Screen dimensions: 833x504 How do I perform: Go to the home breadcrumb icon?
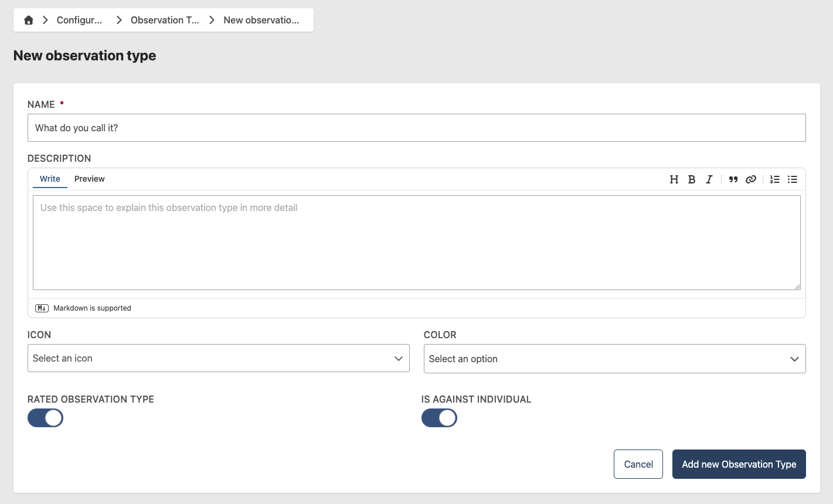pyautogui.click(x=28, y=20)
